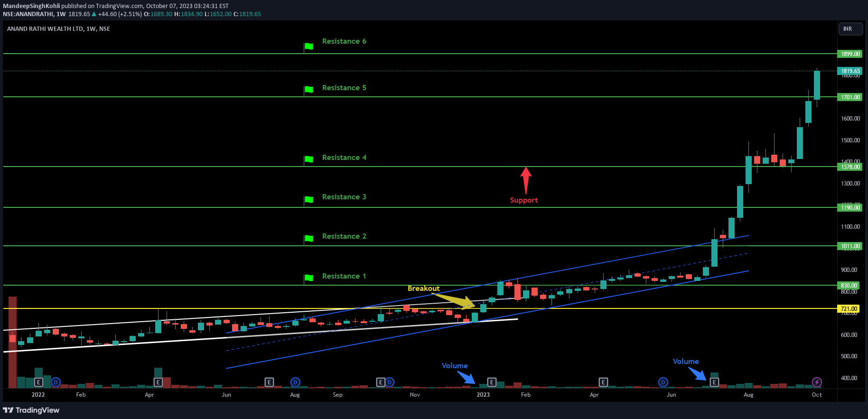Click the green flag beside Resistance 5
868x419 pixels.
[x=308, y=89]
